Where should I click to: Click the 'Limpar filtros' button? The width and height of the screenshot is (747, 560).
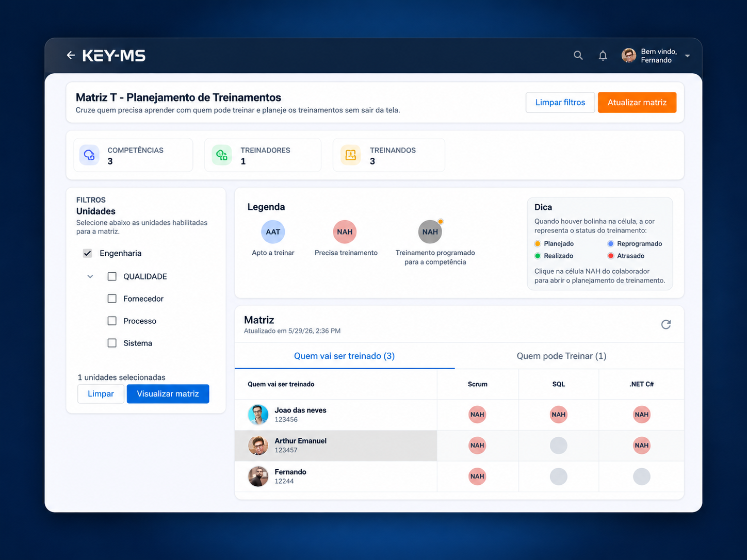click(560, 103)
